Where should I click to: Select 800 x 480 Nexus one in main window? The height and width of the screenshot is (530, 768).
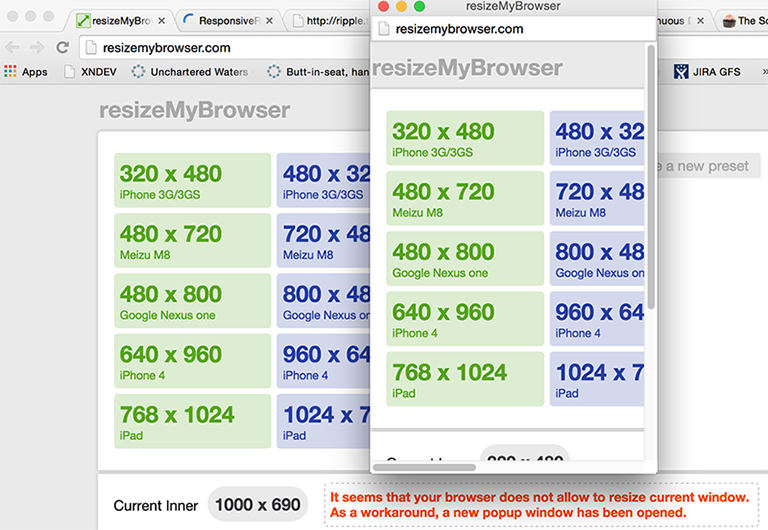pyautogui.click(x=324, y=301)
